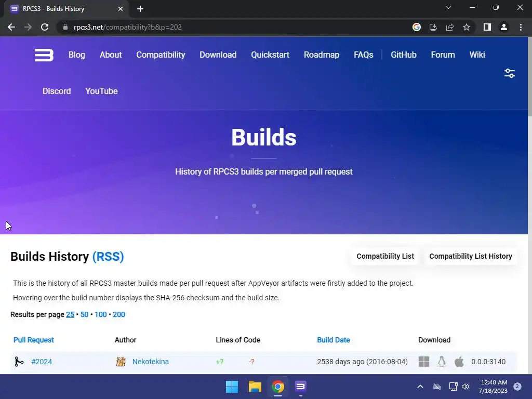Viewport: 532px width, 399px height.
Task: Open the RSS feed link
Action: pos(108,257)
